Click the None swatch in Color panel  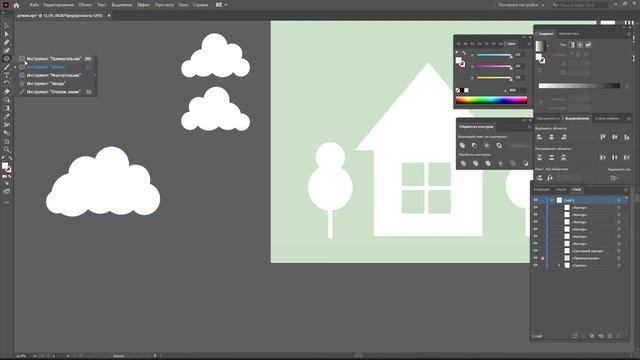coord(458,90)
